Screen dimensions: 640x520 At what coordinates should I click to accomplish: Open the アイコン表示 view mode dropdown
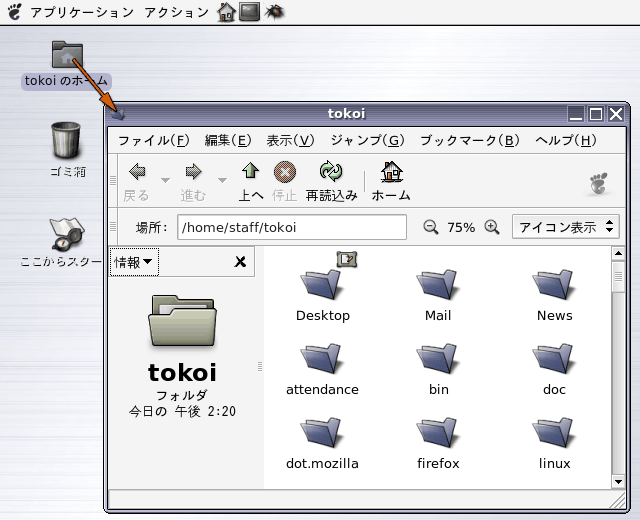click(x=566, y=227)
